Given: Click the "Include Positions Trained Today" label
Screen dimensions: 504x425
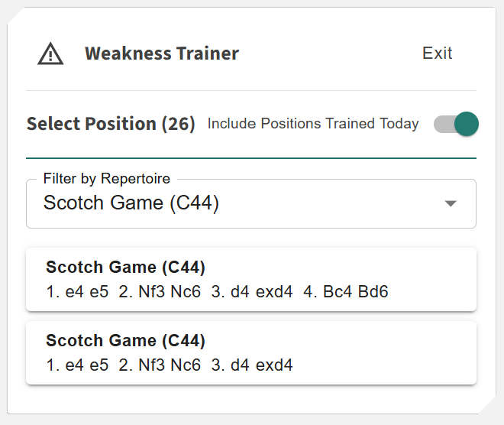Looking at the screenshot, I should [x=313, y=124].
